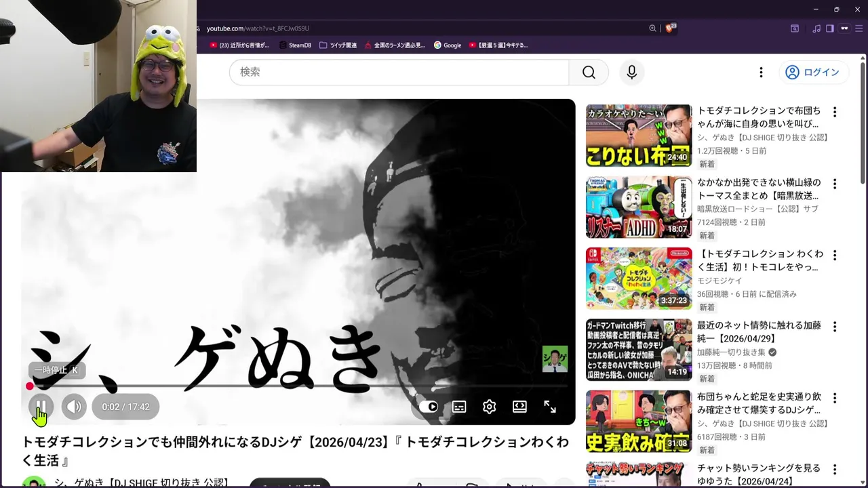This screenshot has width=868, height=488.
Task: Enter full screen mode
Action: 550,407
